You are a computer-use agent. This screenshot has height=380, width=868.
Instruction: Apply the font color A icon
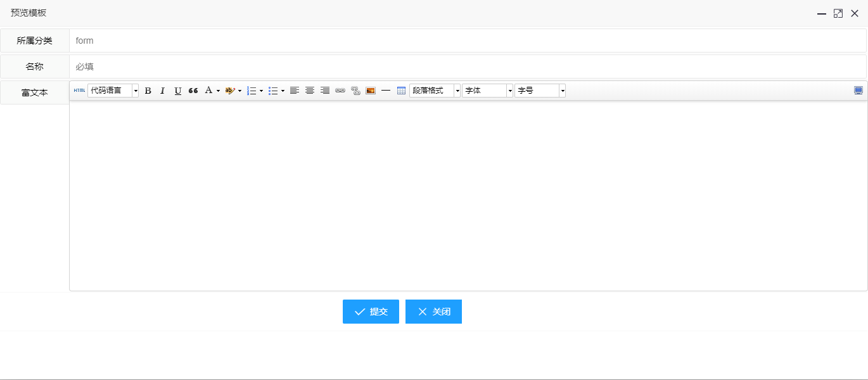click(208, 91)
